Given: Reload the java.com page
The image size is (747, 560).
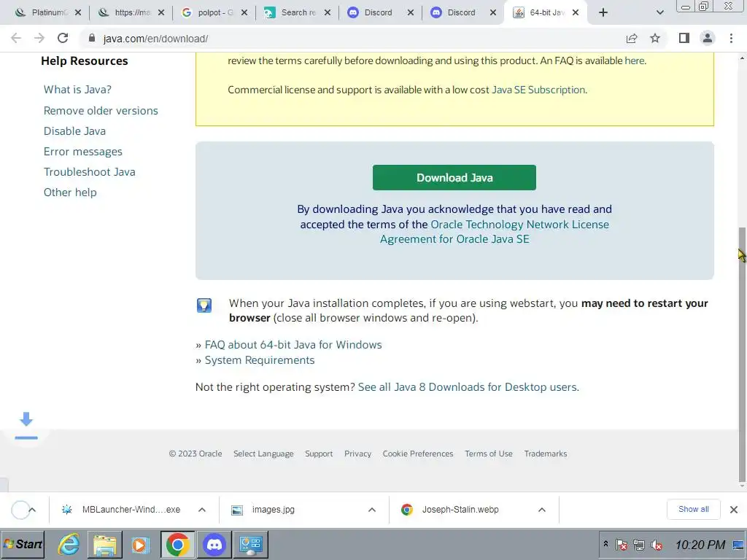Looking at the screenshot, I should [63, 38].
